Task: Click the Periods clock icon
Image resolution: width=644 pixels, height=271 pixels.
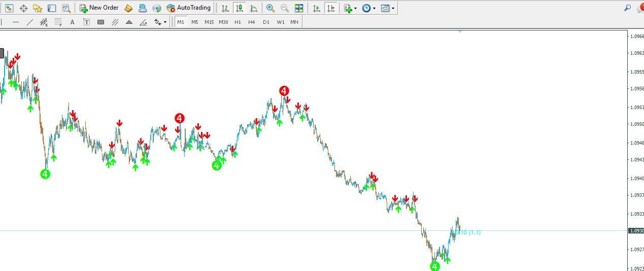Action: click(366, 8)
